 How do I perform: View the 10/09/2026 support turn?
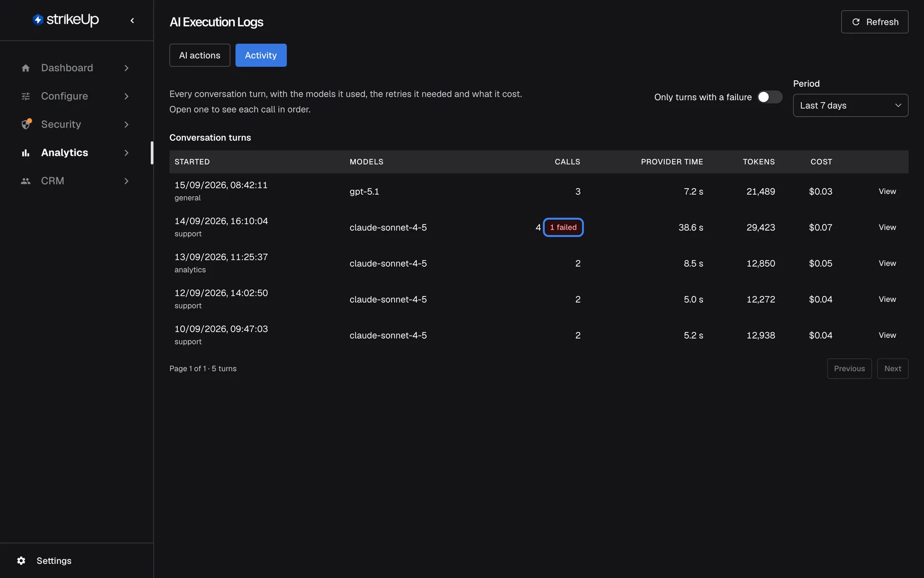(x=887, y=335)
